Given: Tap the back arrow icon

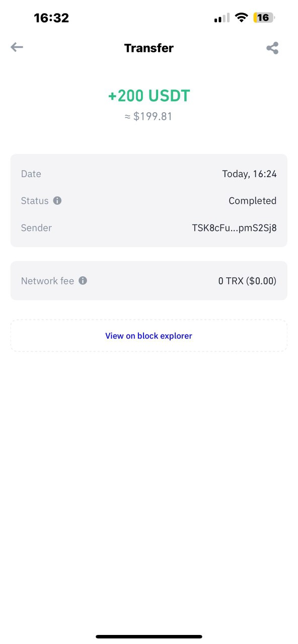Looking at the screenshot, I should point(17,47).
